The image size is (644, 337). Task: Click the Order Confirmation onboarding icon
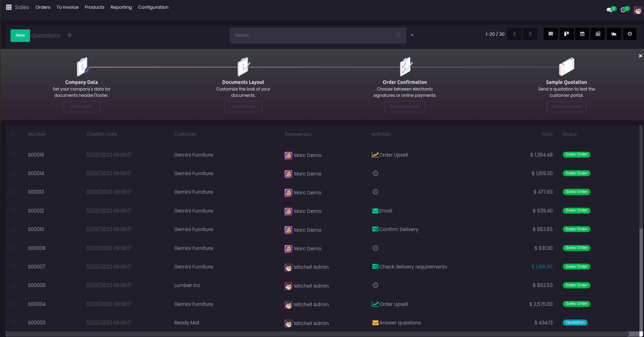pos(406,66)
